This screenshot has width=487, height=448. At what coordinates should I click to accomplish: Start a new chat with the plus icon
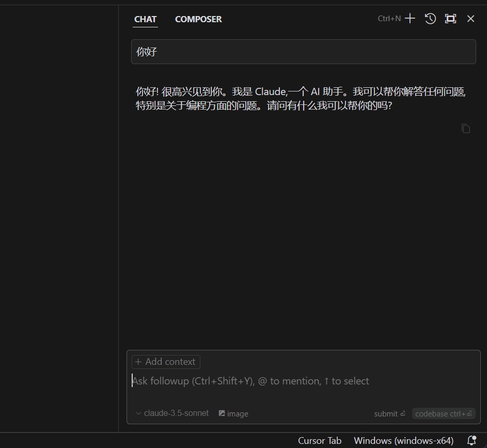pos(410,18)
